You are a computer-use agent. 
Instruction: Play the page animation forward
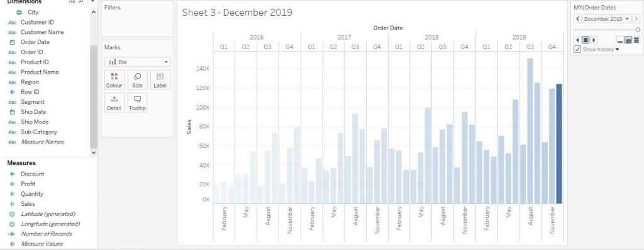tap(594, 40)
